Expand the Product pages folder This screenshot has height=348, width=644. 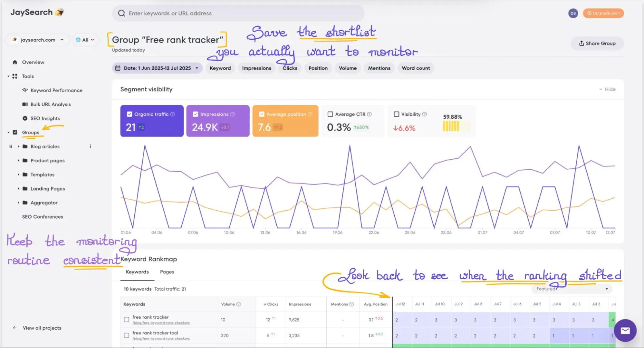pos(18,160)
